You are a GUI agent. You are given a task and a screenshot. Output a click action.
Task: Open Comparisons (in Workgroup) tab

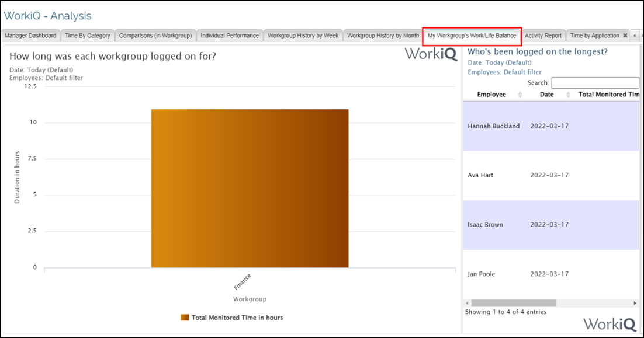click(x=155, y=36)
